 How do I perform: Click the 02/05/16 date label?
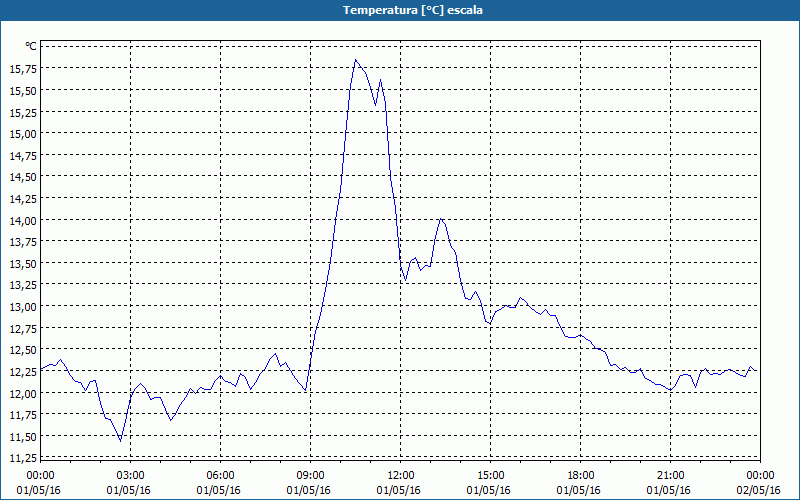click(x=759, y=490)
